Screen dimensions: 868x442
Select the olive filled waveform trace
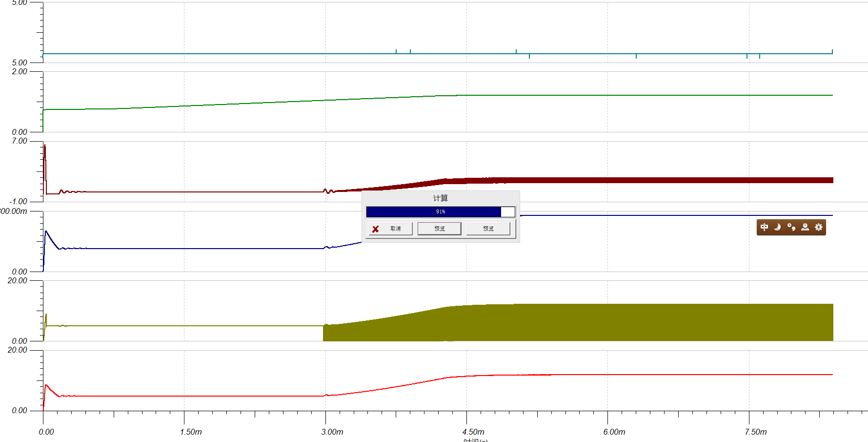(578, 322)
